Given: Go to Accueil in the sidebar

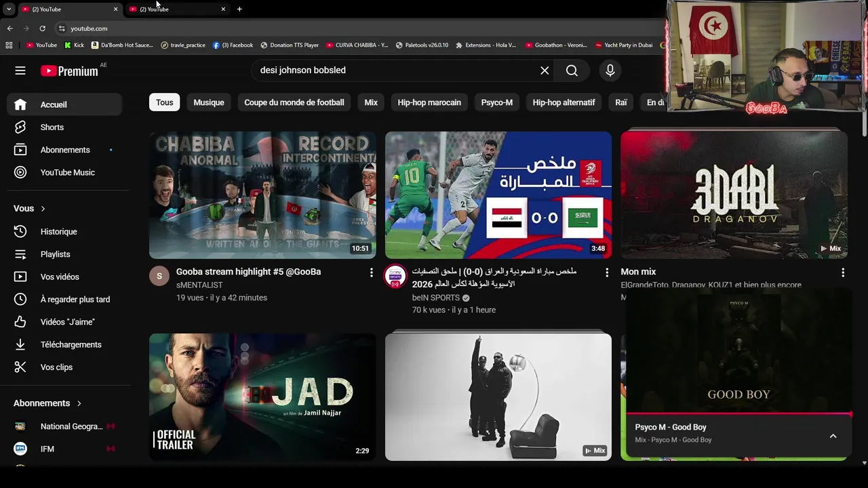Looking at the screenshot, I should [x=64, y=104].
